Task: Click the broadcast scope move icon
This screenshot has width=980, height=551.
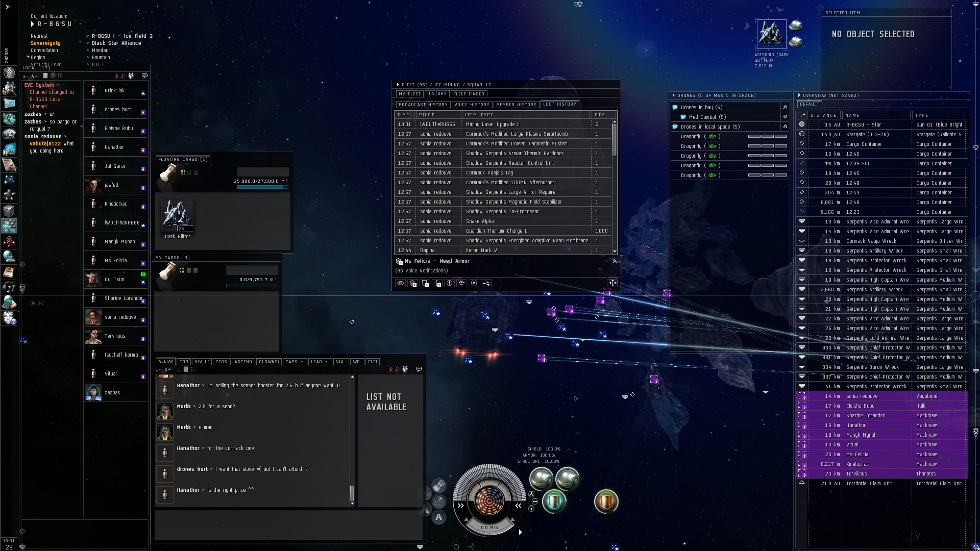Action: (612, 283)
